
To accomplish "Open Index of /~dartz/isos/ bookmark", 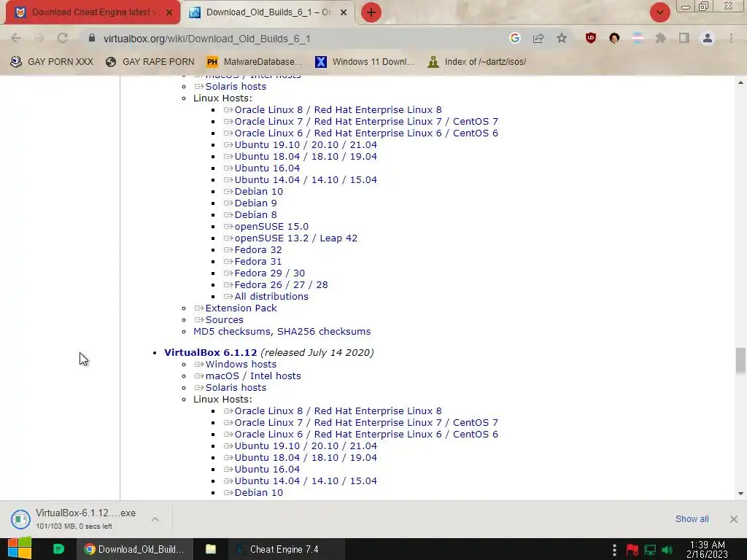I will pyautogui.click(x=477, y=62).
